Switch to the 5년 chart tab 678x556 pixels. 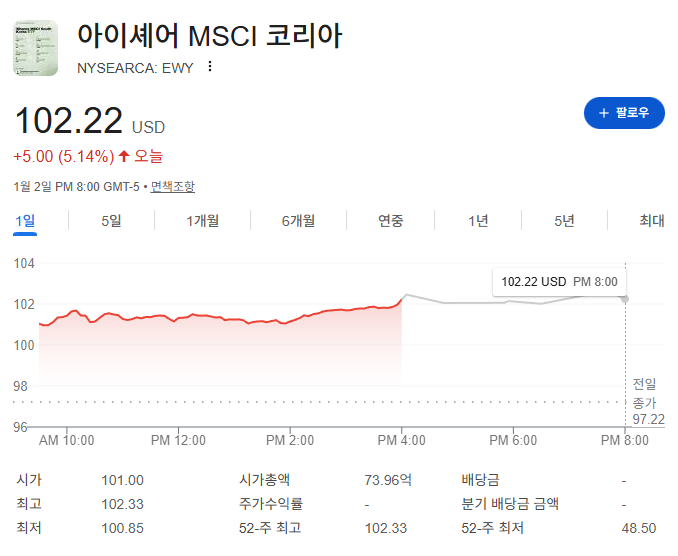564,221
